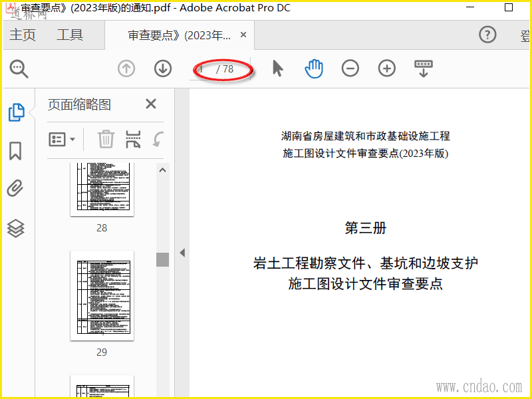Click the thumbnail panel scrollbar handle
The height and width of the screenshot is (399, 532).
click(162, 259)
